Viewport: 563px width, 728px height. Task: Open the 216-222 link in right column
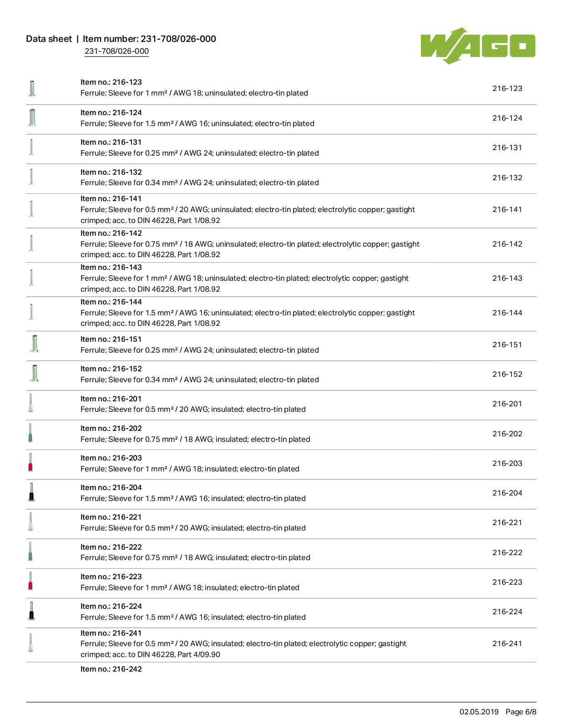coord(507,552)
